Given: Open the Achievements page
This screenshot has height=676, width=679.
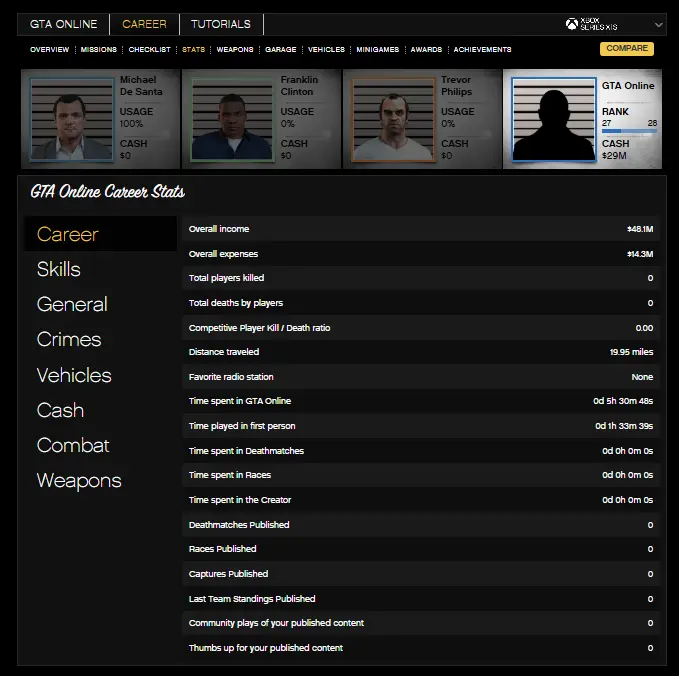Looking at the screenshot, I should 482,49.
